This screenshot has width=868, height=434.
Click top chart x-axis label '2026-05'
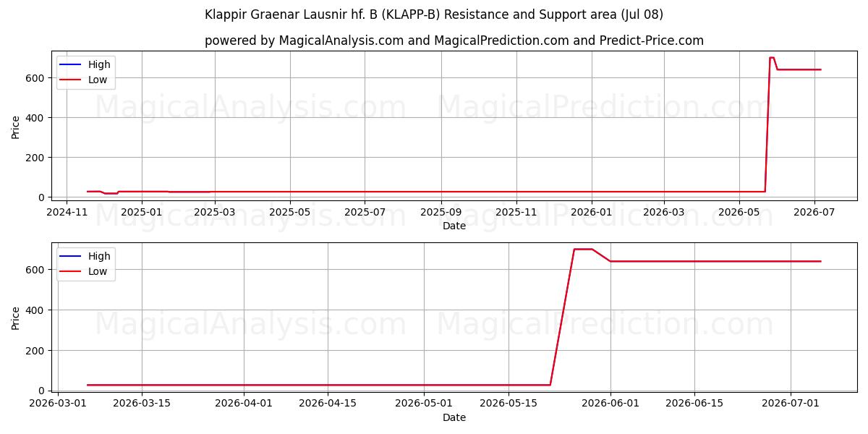(x=739, y=212)
